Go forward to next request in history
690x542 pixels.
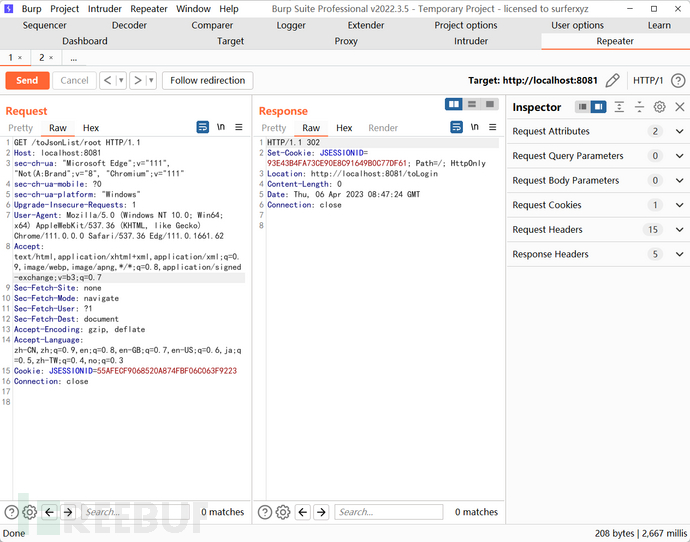(137, 81)
